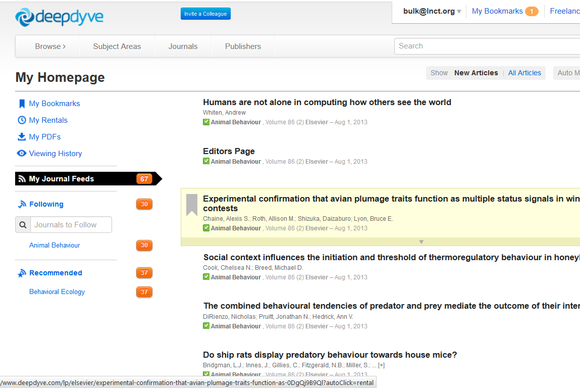Open My Bookmarks in the sidebar
Viewport: 580px width, 388px height.
pos(54,104)
